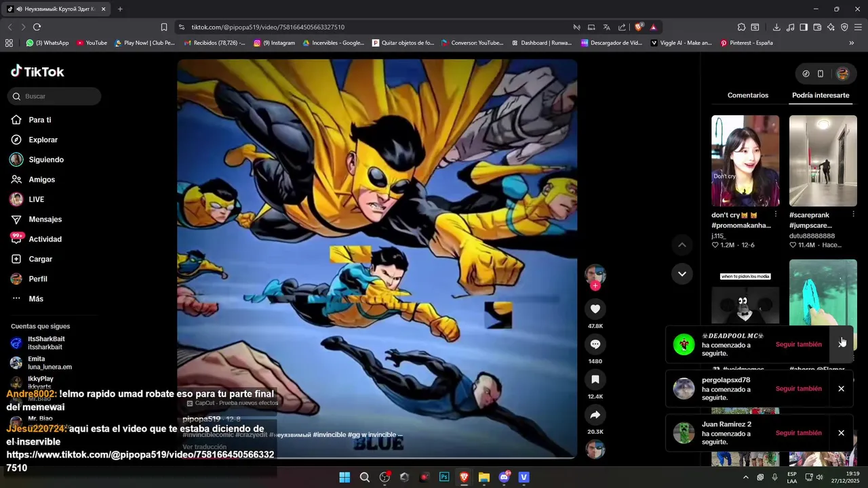Go to next video with down arrow
This screenshot has width=868, height=488.
point(682,274)
